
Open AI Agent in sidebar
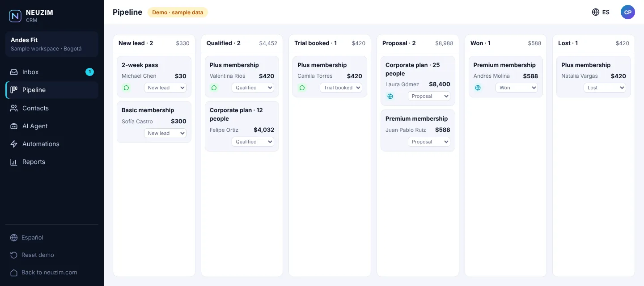[x=52, y=126]
